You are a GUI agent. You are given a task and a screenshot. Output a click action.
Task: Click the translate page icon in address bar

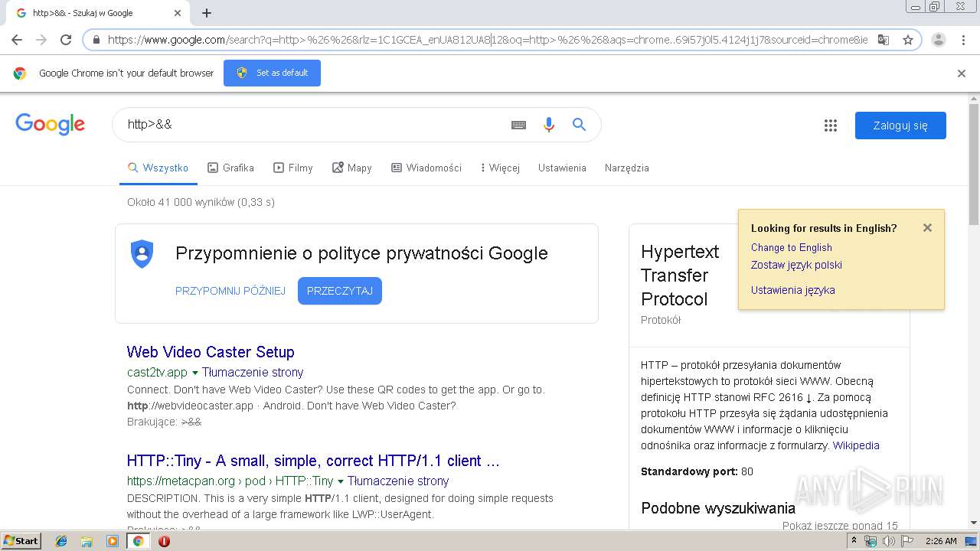point(884,40)
